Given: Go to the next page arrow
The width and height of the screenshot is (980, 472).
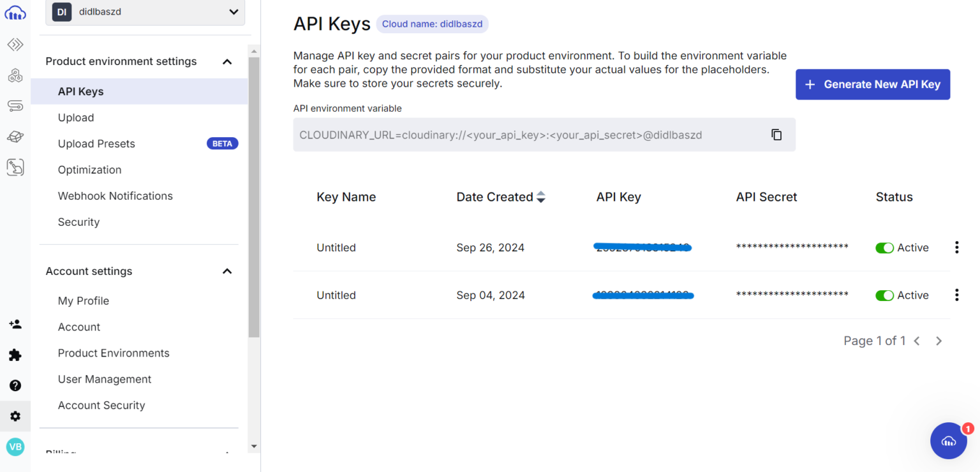Looking at the screenshot, I should pos(939,341).
